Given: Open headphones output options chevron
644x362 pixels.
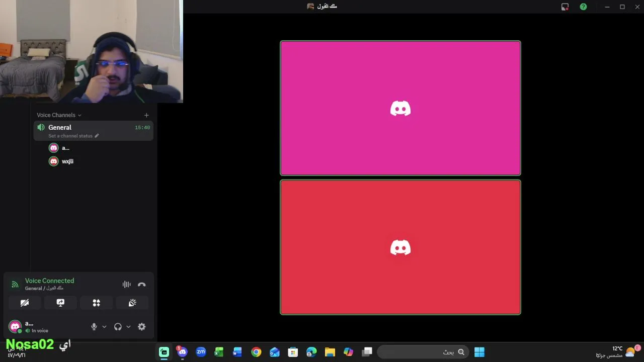Looking at the screenshot, I should pyautogui.click(x=128, y=327).
